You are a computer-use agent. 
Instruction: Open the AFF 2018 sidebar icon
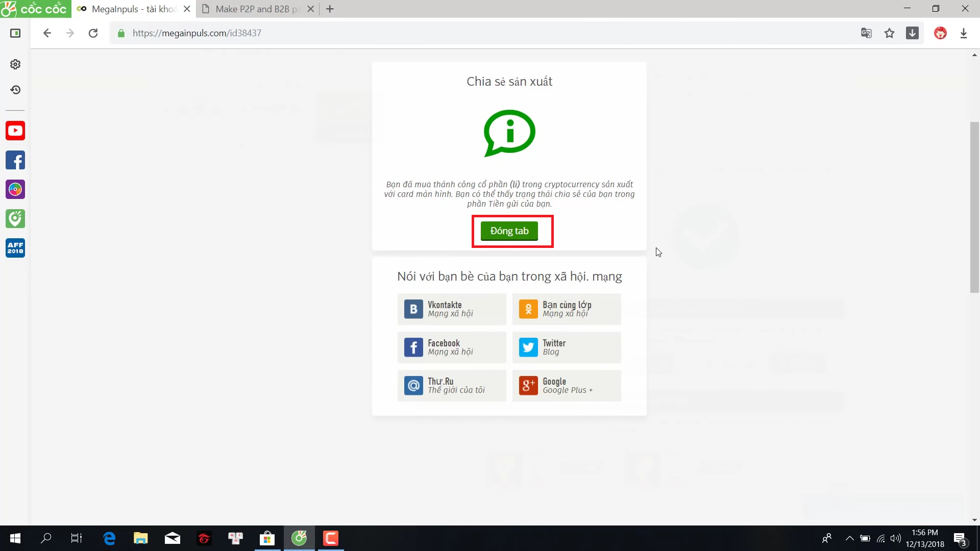15,248
